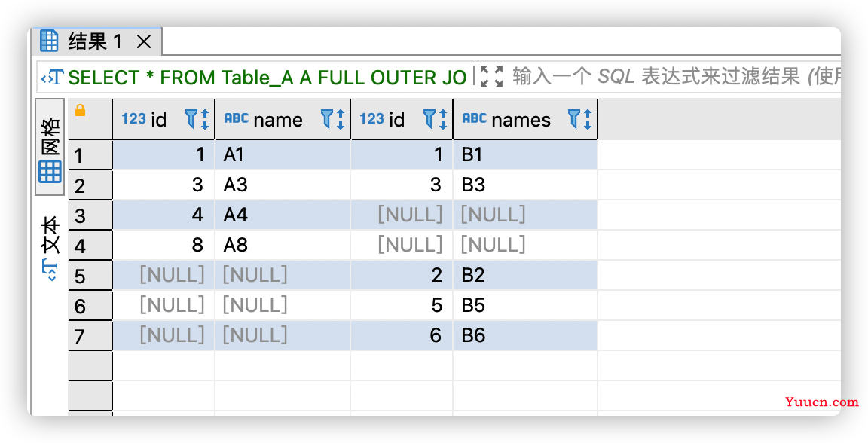The image size is (868, 443).
Task: Select row number 1 header
Action: coord(90,155)
